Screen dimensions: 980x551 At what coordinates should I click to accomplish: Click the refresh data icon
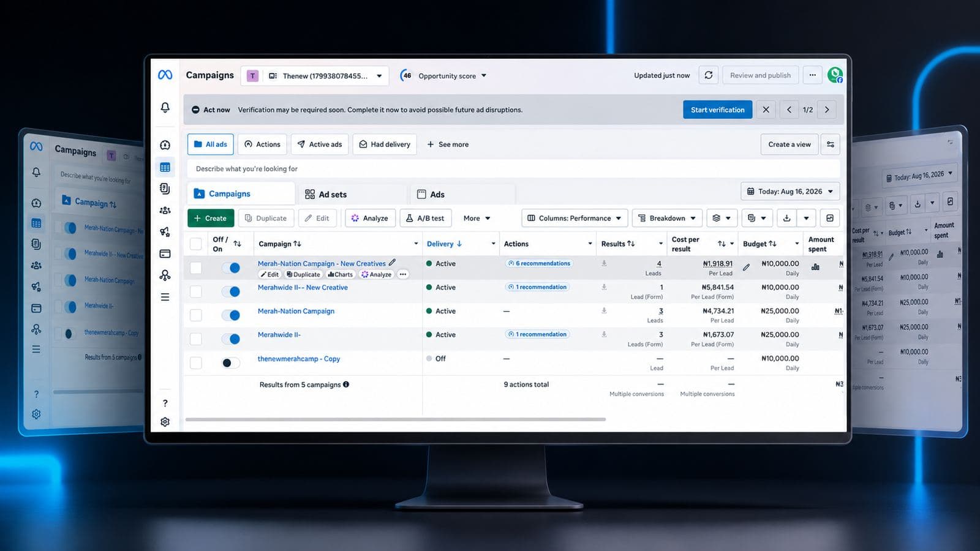(708, 75)
